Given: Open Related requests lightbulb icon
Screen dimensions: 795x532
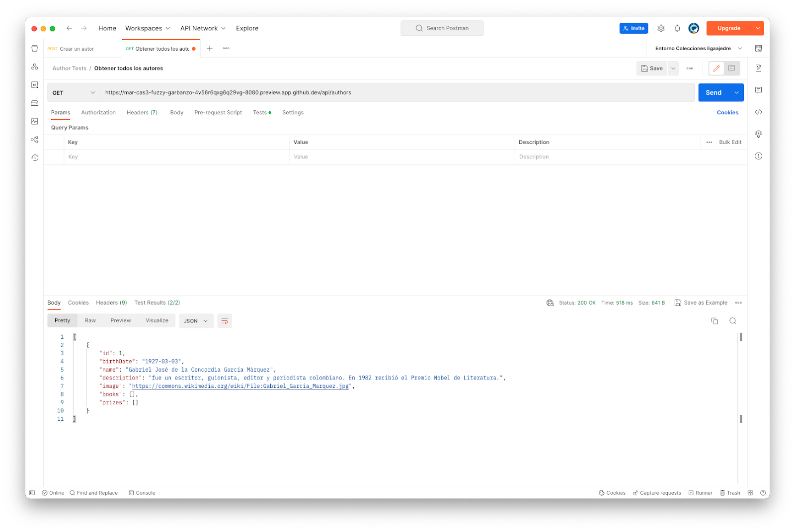Looking at the screenshot, I should click(758, 134).
